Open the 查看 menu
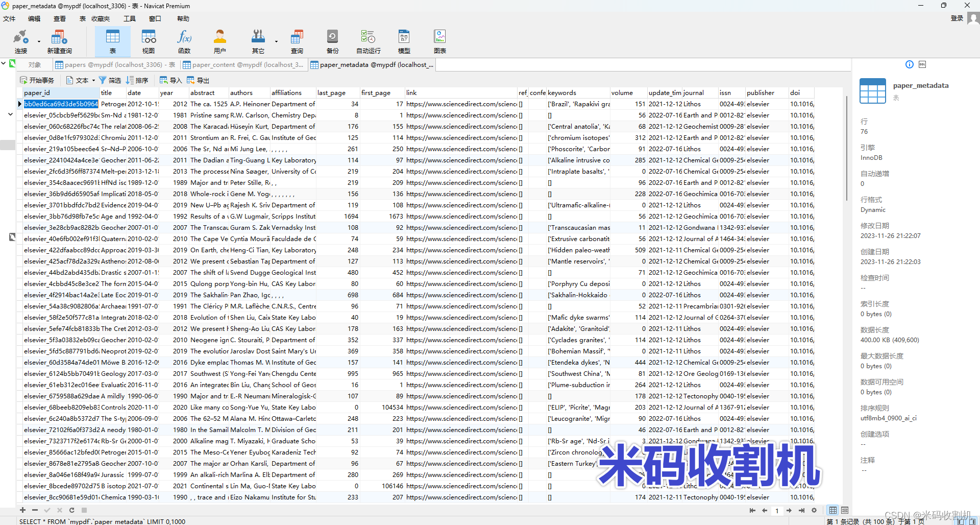 (x=60, y=19)
